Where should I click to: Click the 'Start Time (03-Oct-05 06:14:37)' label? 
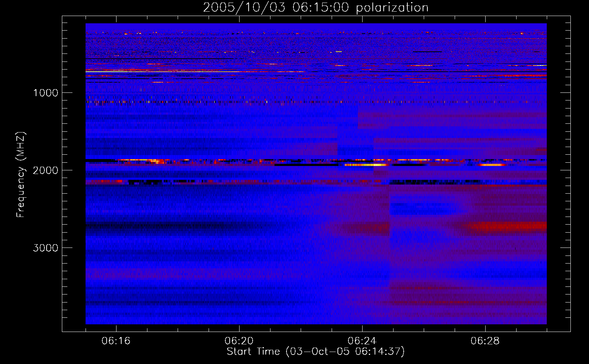316,352
